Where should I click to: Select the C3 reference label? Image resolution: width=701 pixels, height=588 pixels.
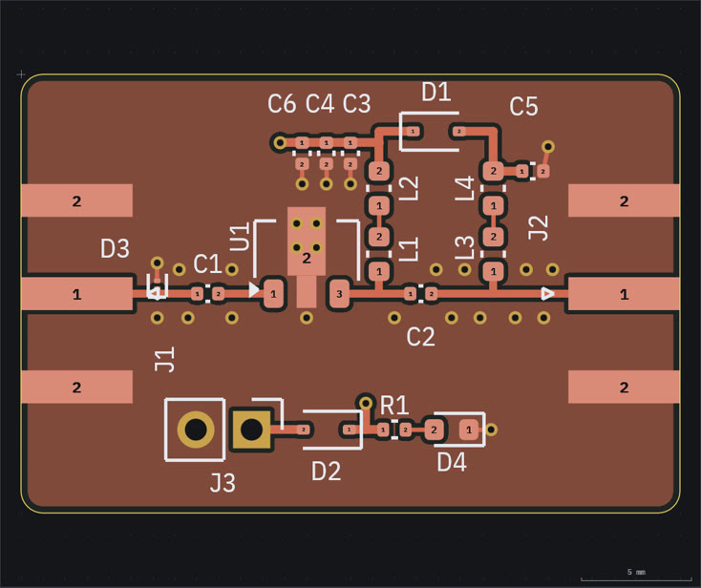pos(357,104)
